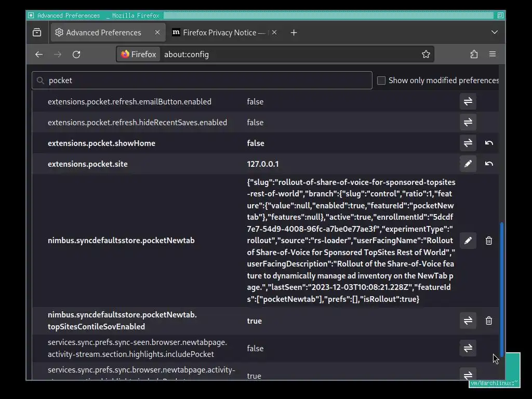Edit extensions.pocket.site value
532x399 pixels.
468,164
